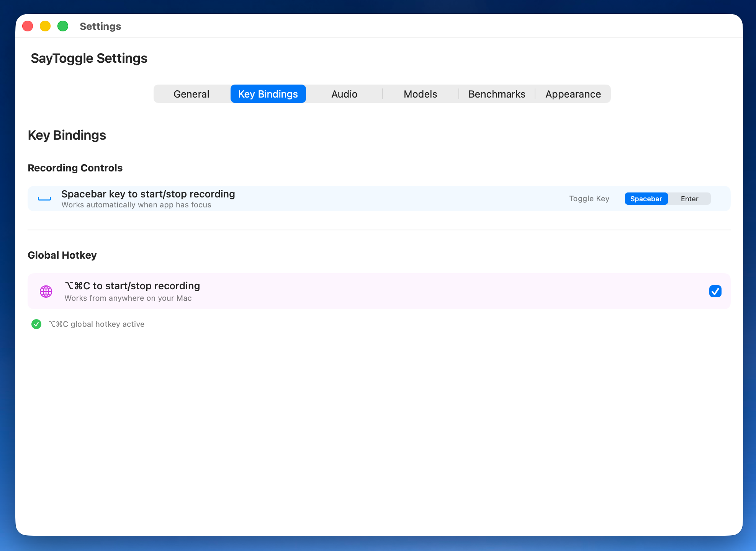This screenshot has height=551, width=756.
Task: Select the General settings tab
Action: pyautogui.click(x=191, y=94)
